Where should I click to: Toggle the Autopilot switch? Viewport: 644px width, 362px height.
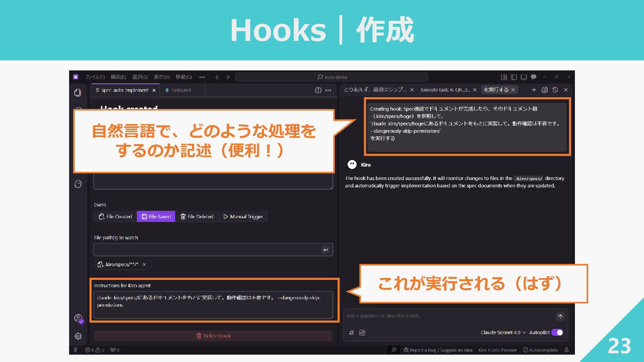[557, 333]
